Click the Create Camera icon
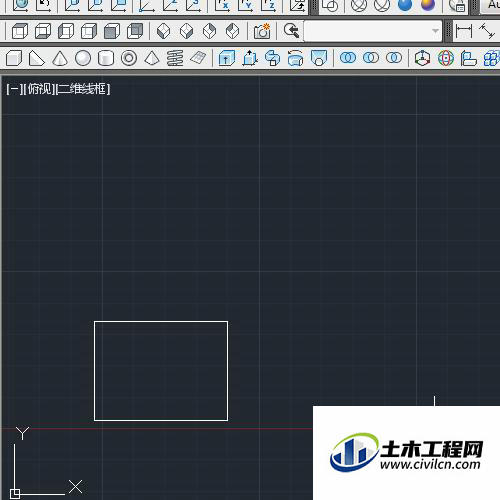 262,32
